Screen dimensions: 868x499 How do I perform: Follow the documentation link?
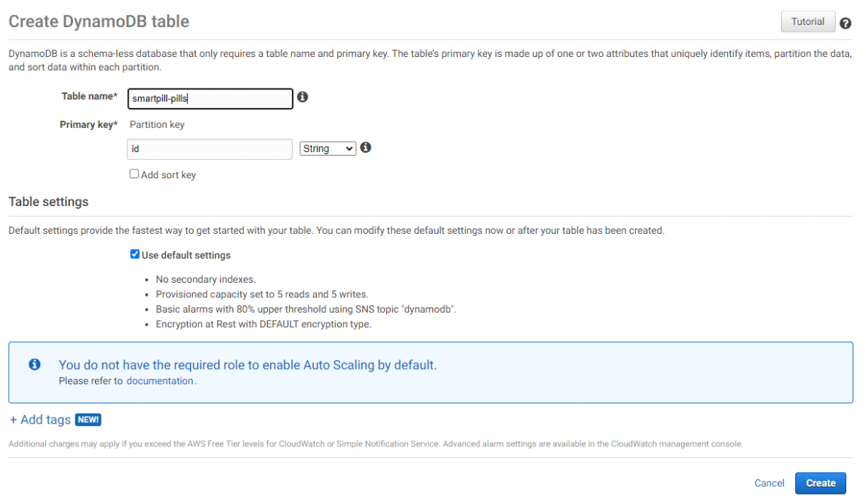point(160,381)
